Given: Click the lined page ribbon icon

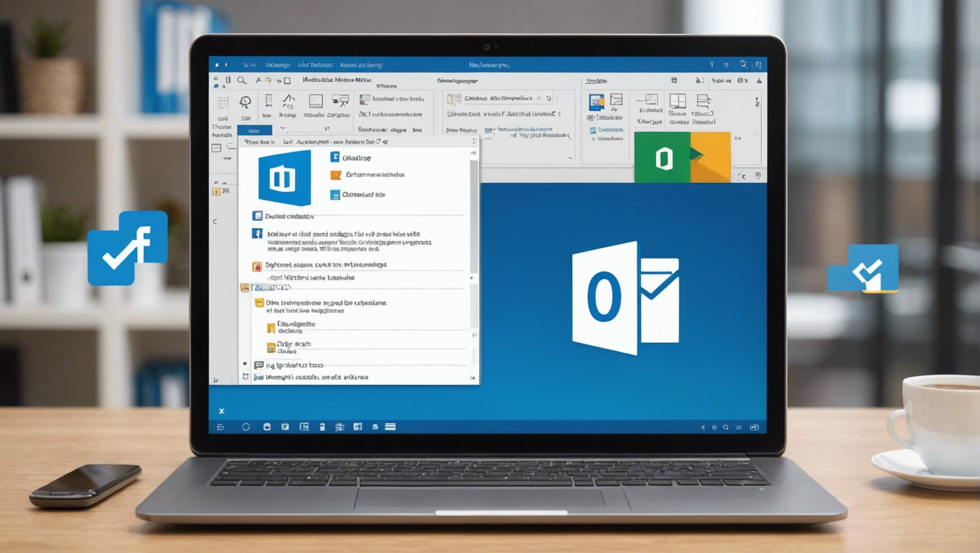Looking at the screenshot, I should point(316,101).
